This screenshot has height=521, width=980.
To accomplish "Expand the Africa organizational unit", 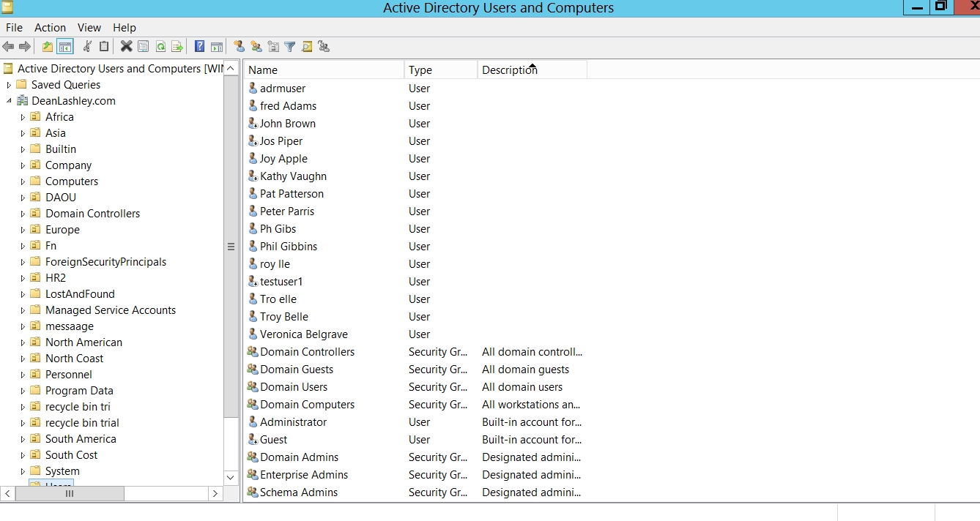I will coord(23,117).
